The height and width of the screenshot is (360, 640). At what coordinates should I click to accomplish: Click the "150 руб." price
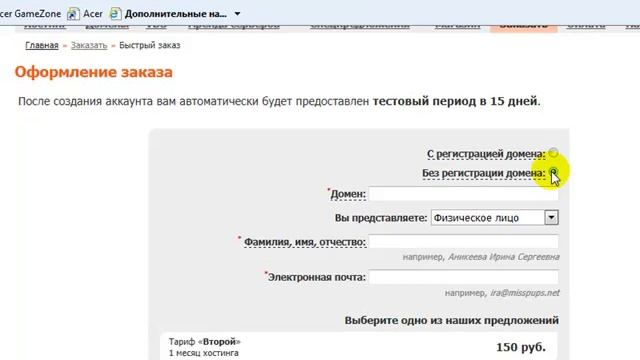click(x=520, y=347)
